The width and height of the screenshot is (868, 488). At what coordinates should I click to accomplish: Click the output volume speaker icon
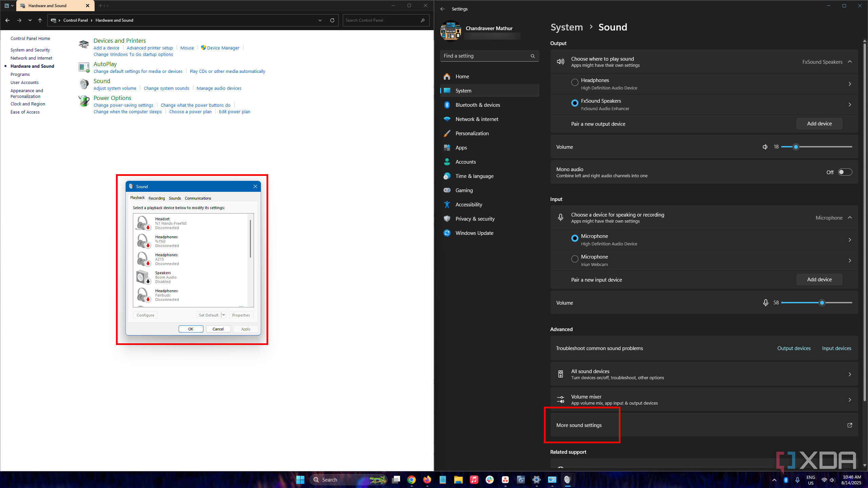pyautogui.click(x=765, y=147)
